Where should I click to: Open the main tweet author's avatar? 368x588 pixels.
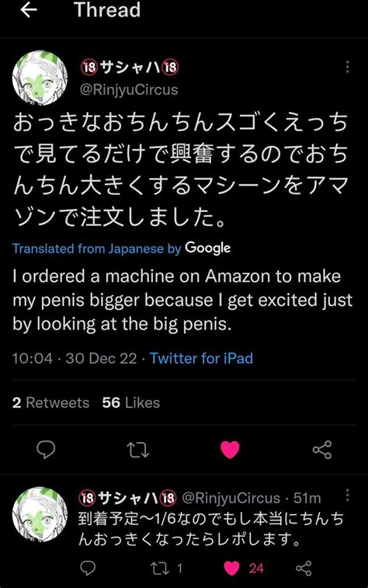(x=40, y=78)
